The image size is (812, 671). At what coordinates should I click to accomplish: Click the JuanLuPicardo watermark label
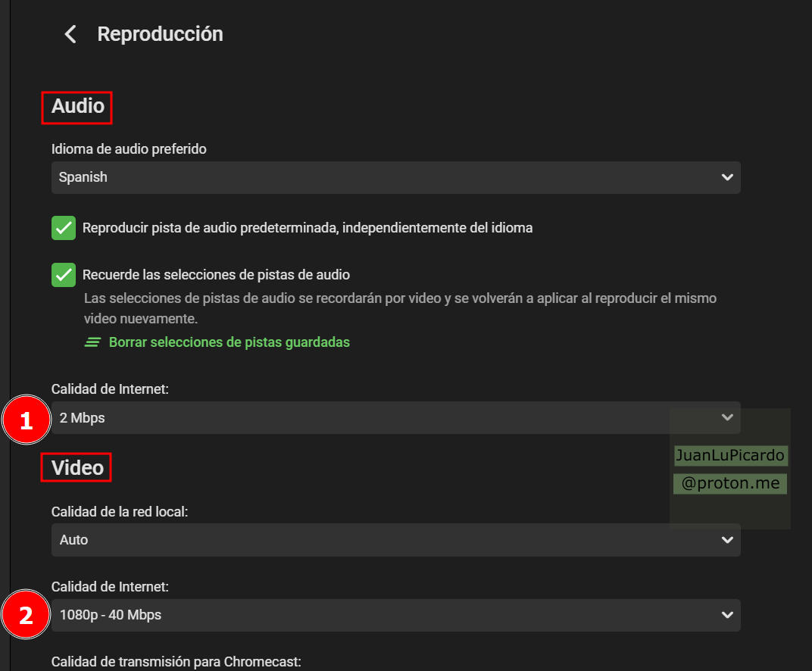click(729, 456)
